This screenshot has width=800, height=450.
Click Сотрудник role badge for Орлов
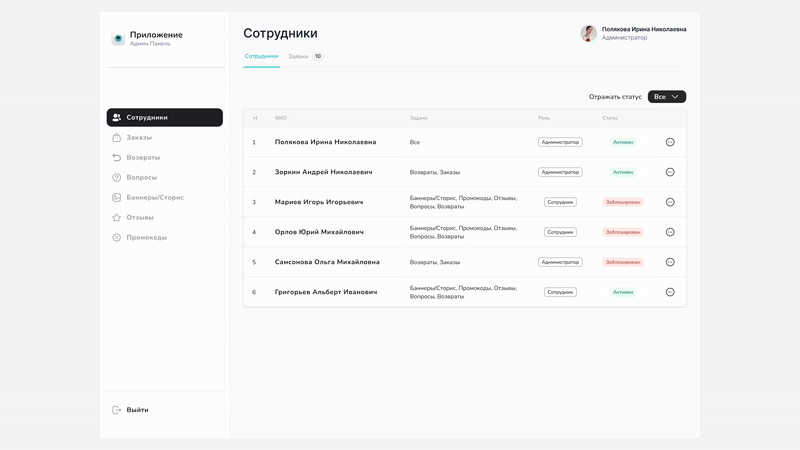point(560,232)
